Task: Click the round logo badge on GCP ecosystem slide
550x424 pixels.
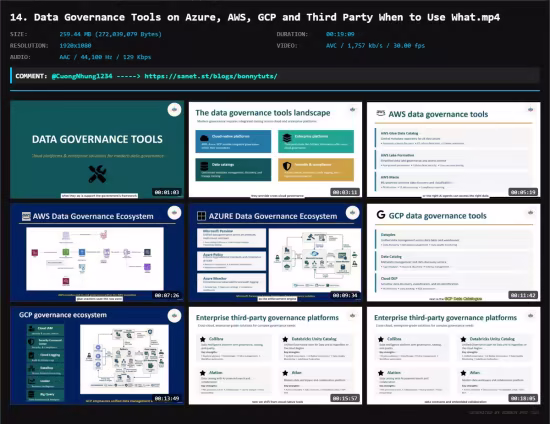Action: (174, 316)
